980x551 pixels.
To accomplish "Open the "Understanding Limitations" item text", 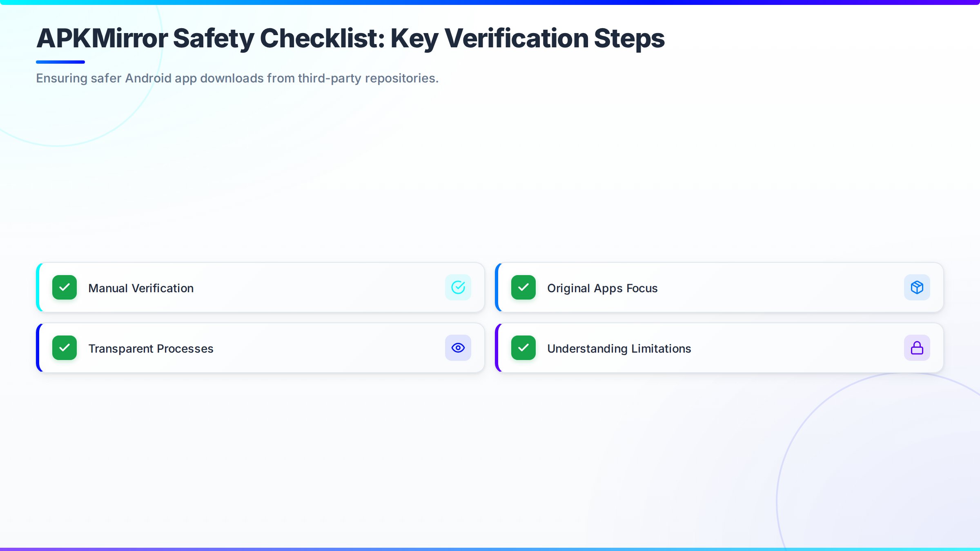I will click(x=619, y=349).
